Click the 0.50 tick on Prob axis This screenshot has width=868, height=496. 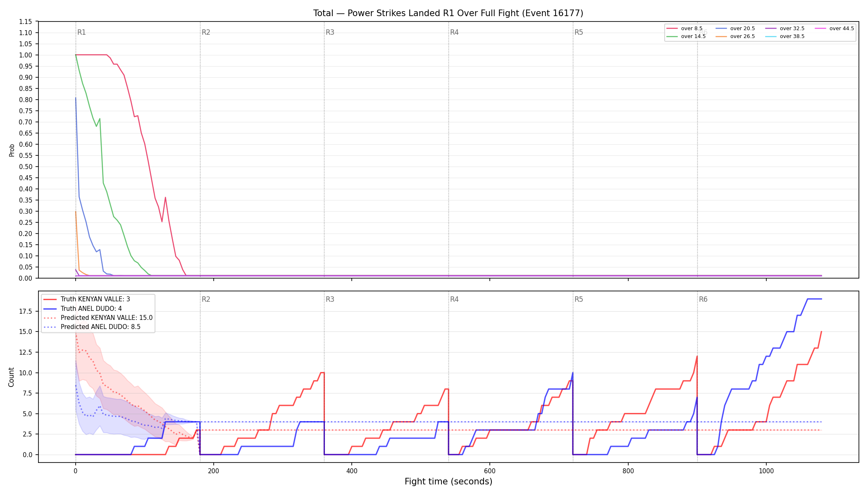25,167
